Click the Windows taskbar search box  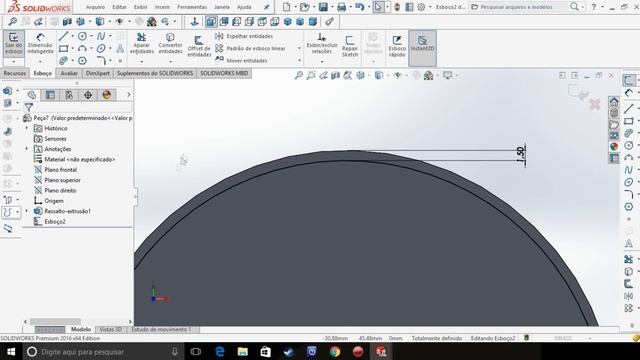click(x=103, y=351)
